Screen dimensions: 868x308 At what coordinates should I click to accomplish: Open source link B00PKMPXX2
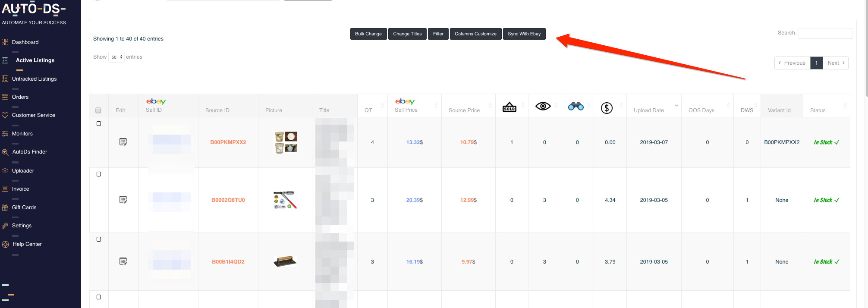point(228,142)
